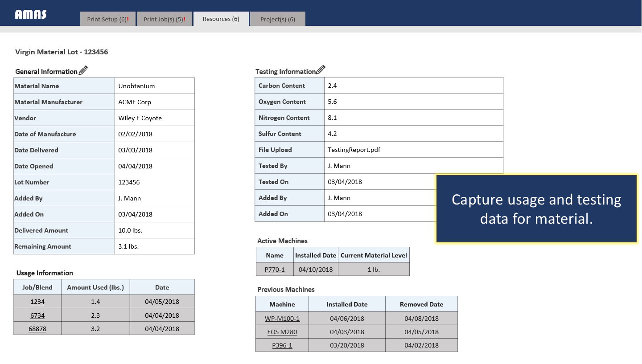Open blend link 68878
Image resolution: width=642 pixels, height=364 pixels.
(x=37, y=329)
